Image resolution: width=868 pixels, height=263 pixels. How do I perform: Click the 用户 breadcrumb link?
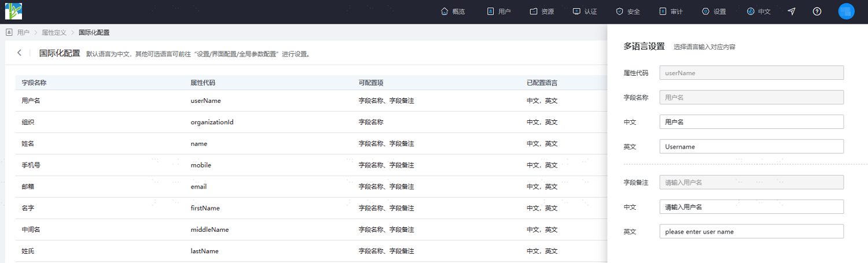tap(23, 32)
